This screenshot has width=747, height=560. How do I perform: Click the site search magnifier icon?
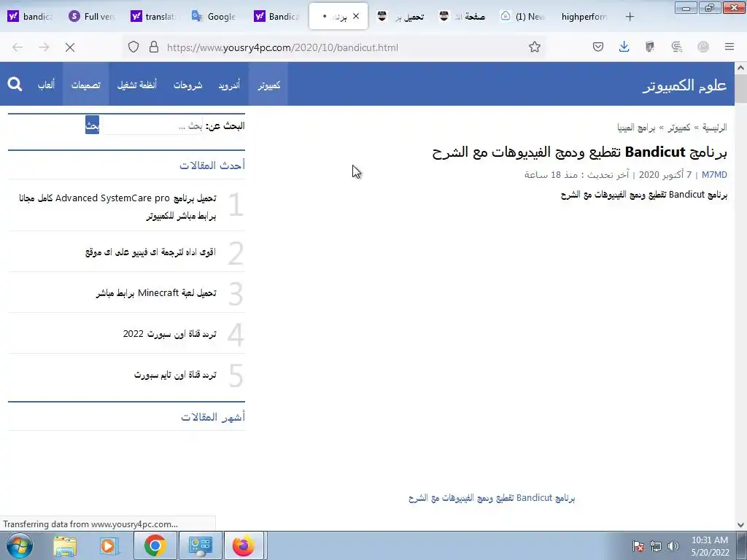[x=15, y=85]
